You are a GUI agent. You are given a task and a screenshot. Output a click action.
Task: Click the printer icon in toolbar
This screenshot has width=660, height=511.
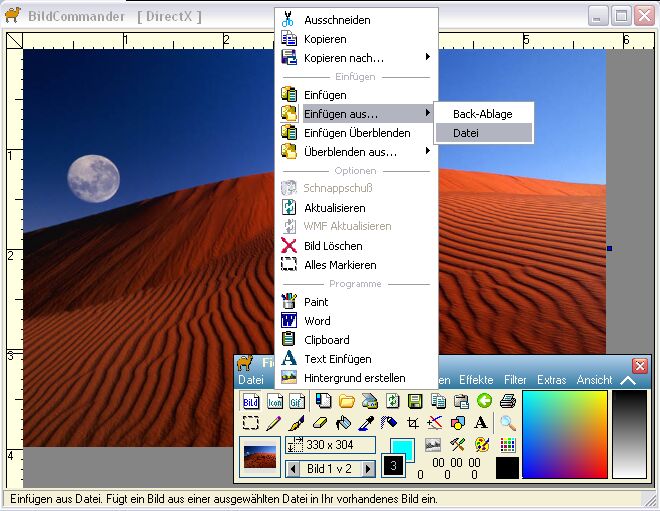point(508,401)
